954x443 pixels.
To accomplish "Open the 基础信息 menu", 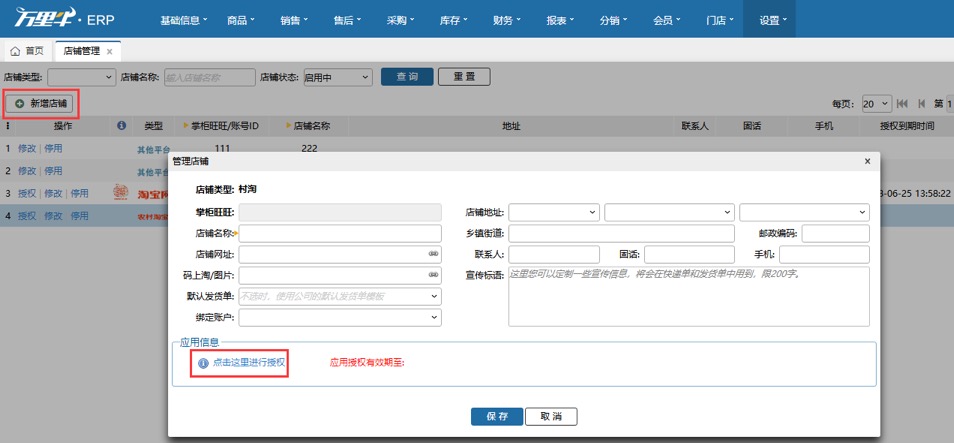I will click(184, 19).
